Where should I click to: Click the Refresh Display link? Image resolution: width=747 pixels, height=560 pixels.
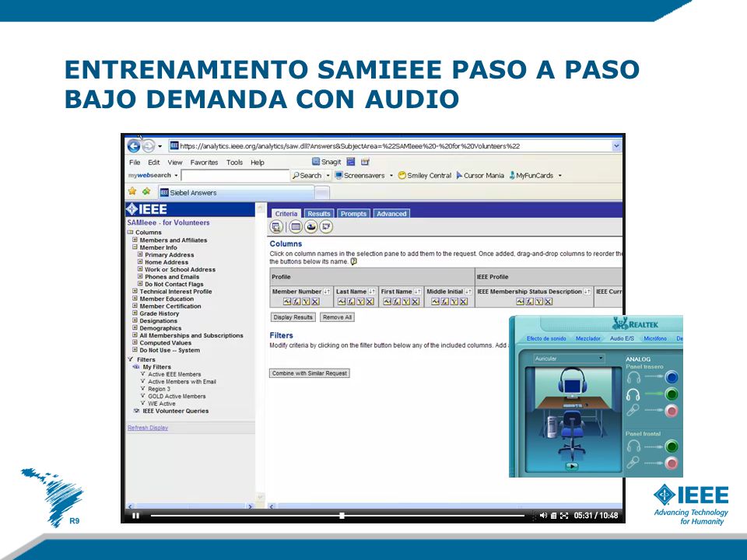pyautogui.click(x=148, y=428)
